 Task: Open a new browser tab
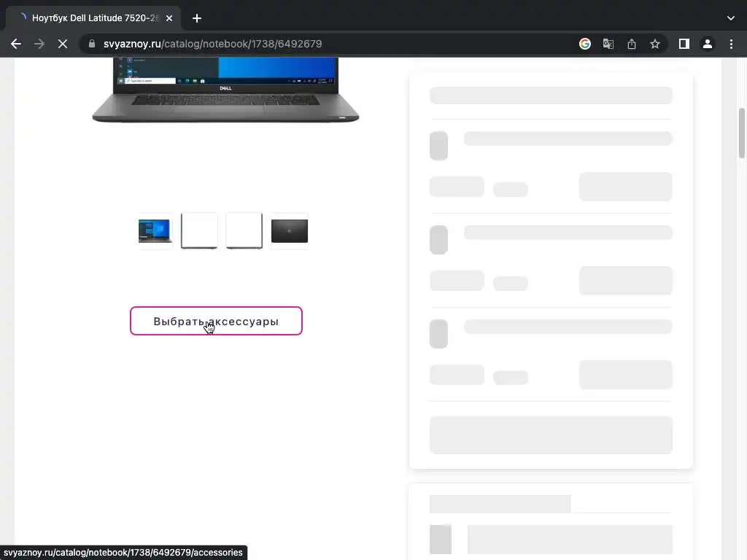coord(197,18)
